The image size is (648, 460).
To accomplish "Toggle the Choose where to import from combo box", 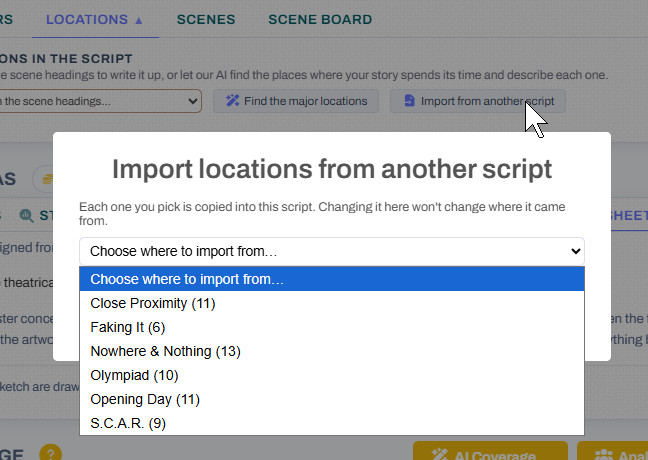I will click(x=332, y=251).
